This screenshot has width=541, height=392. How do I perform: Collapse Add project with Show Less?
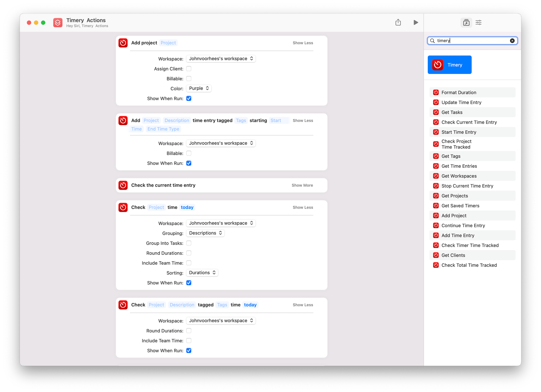[303, 43]
